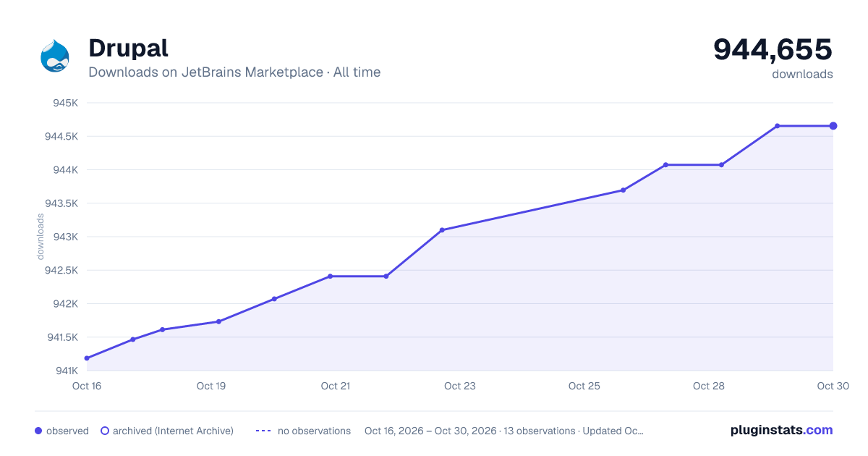
Task: Click the hollow 'archived (Internet Archive)' legend circle
Action: coord(105,431)
